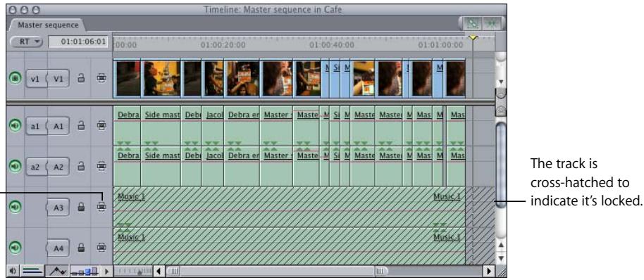Click the A4 destination control
Image resolution: width=644 pixels, height=280 pixels.
click(58, 248)
